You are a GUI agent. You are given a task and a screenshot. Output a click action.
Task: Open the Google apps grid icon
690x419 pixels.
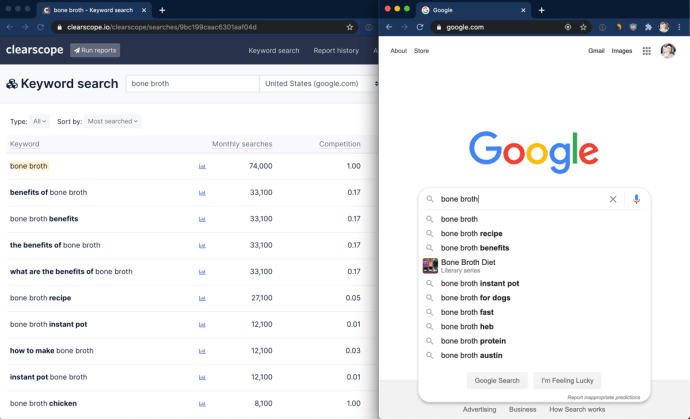(x=646, y=51)
